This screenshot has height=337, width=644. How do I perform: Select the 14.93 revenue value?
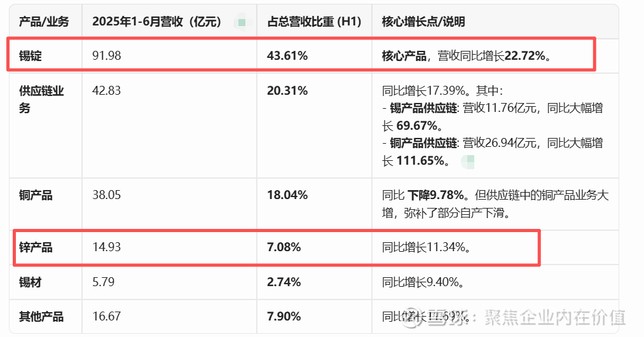[106, 247]
